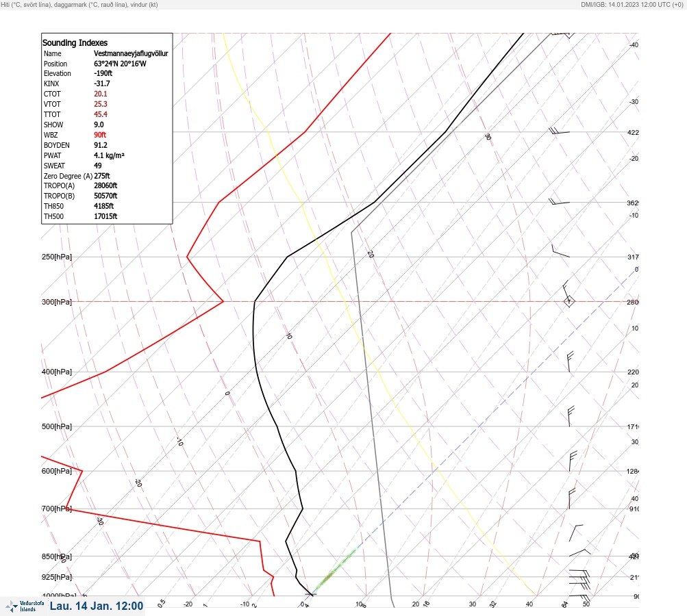Viewport: 687px width, 616px height.
Task: Click the right-side height label 422
Action: click(x=633, y=132)
